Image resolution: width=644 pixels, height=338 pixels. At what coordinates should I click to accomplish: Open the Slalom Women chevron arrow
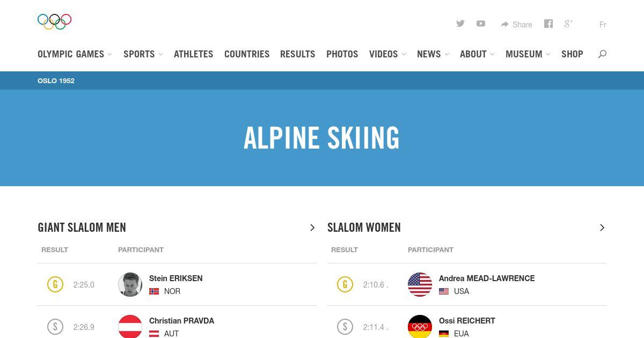click(x=602, y=227)
